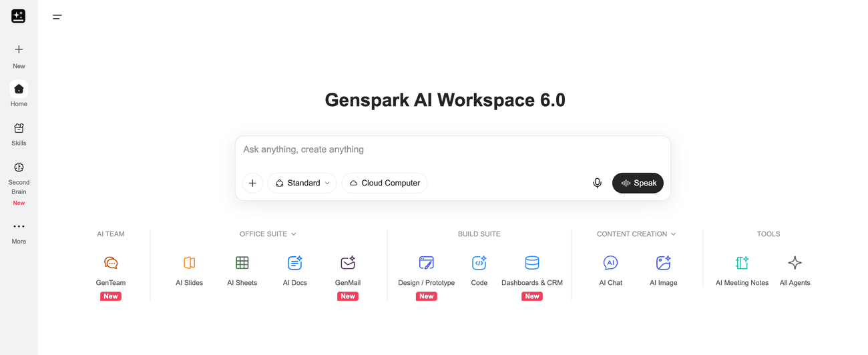Open GenMail

348,270
